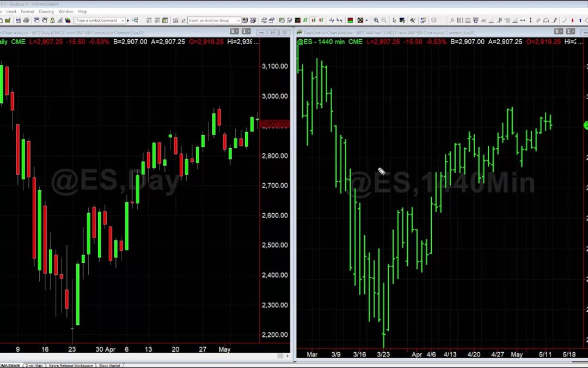
Task: Click the Save workspace icon
Action: pyautogui.click(x=17, y=20)
